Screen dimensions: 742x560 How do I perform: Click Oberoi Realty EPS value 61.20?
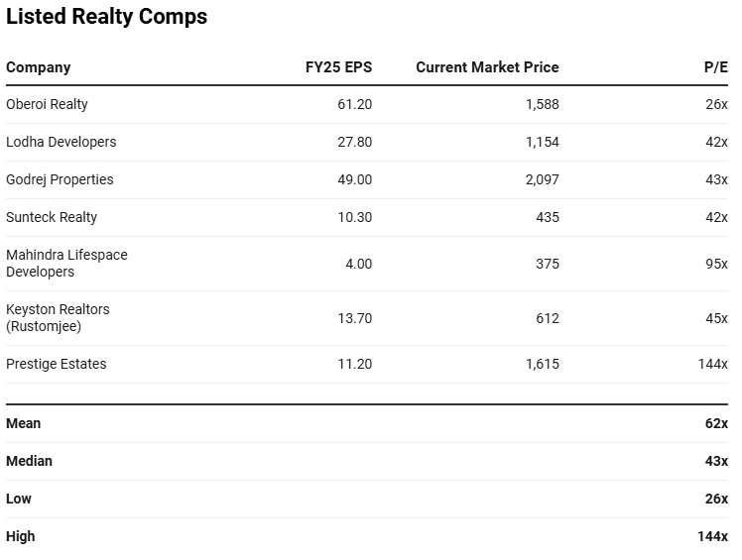pyautogui.click(x=354, y=104)
